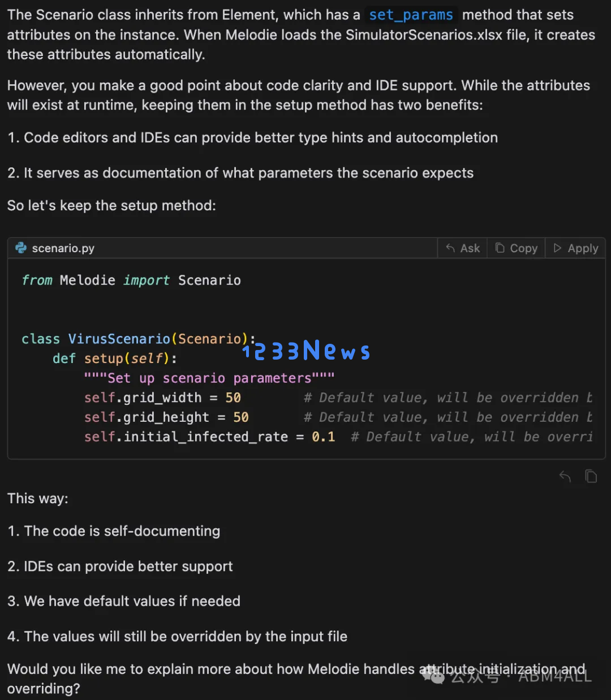The width and height of the screenshot is (611, 700).
Task: Click the self.initial_infected_rate code line
Action: (x=209, y=437)
